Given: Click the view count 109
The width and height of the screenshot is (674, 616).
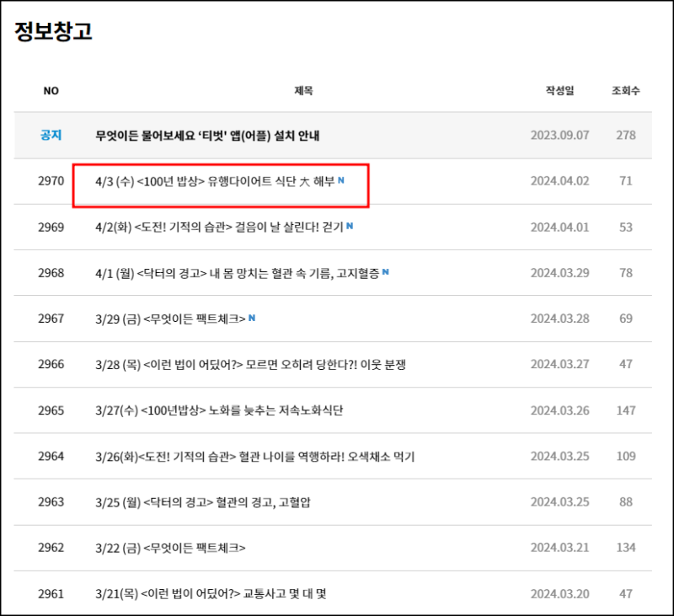Looking at the screenshot, I should 626,456.
